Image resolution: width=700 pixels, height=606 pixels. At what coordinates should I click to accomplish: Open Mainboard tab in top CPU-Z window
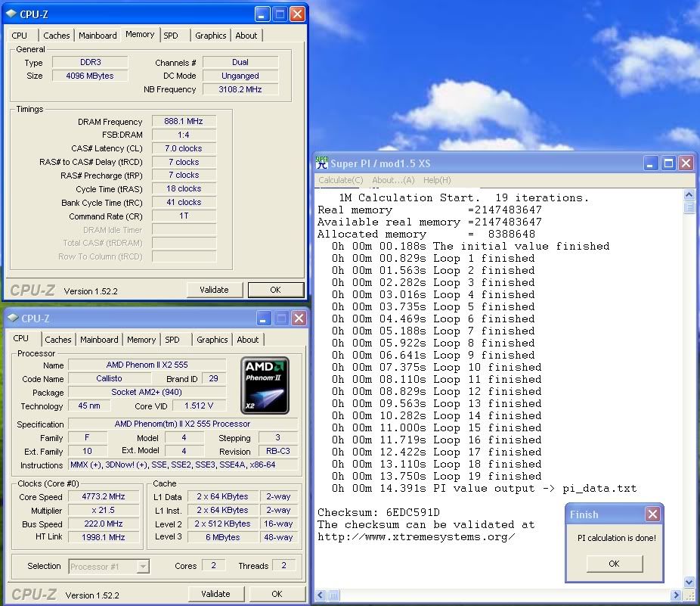[98, 36]
